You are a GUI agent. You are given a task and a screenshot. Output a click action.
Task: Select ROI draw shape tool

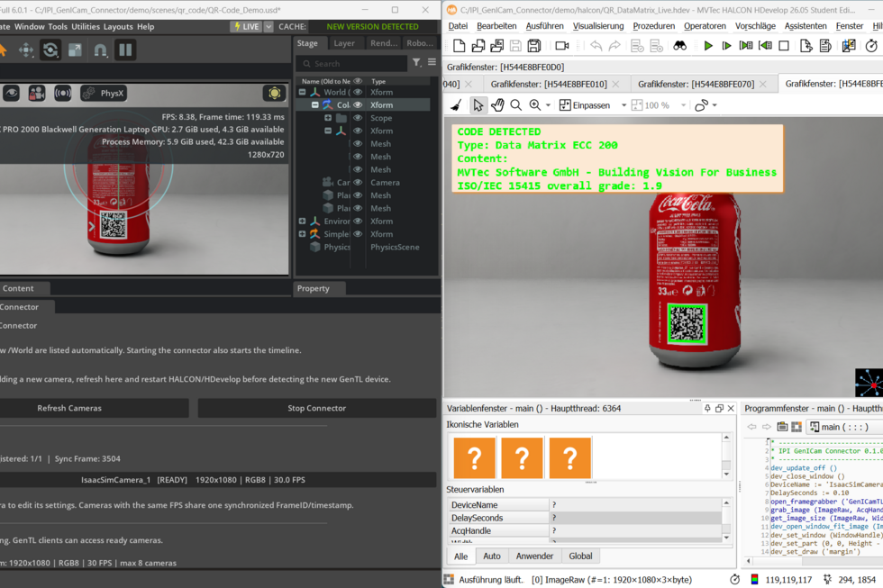[701, 105]
